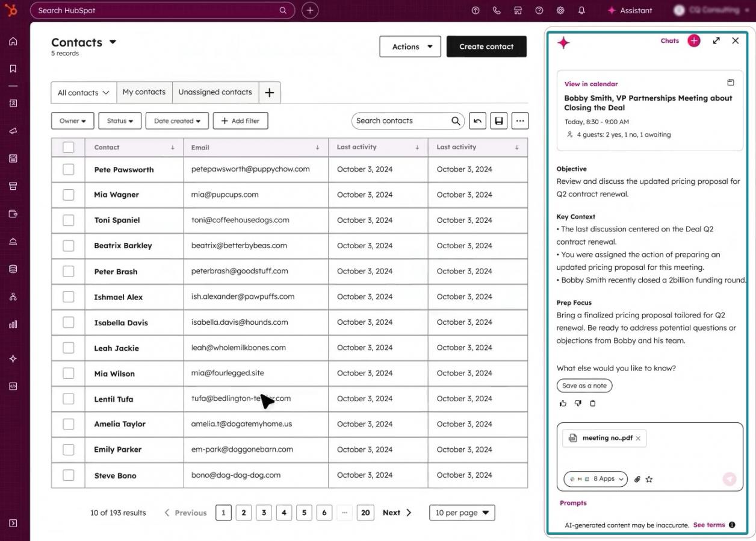Open the Date created filter dropdown
The image size is (756, 541).
(177, 120)
